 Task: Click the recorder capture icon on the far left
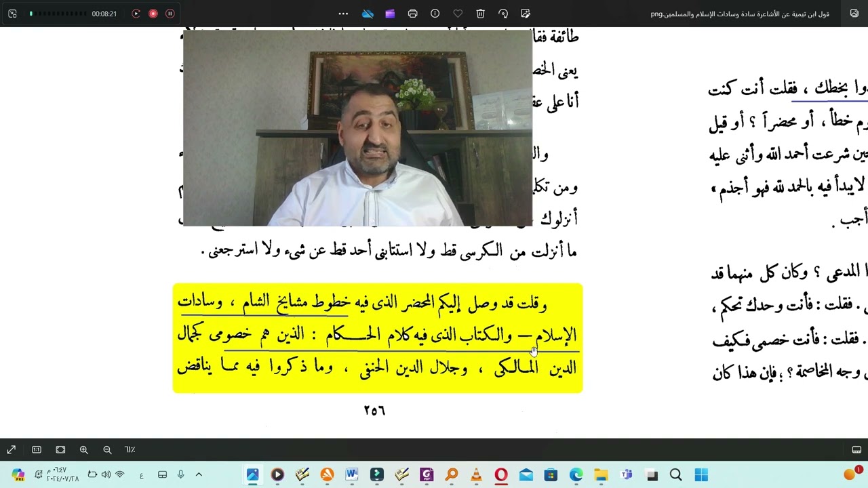[x=12, y=14]
